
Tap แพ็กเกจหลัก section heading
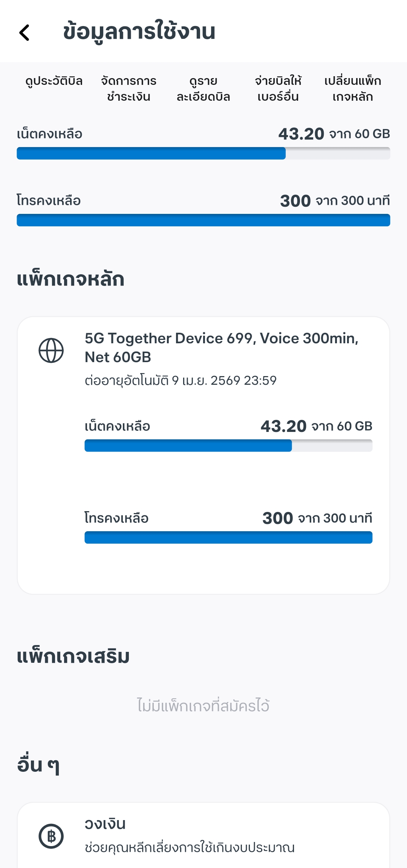(x=70, y=280)
